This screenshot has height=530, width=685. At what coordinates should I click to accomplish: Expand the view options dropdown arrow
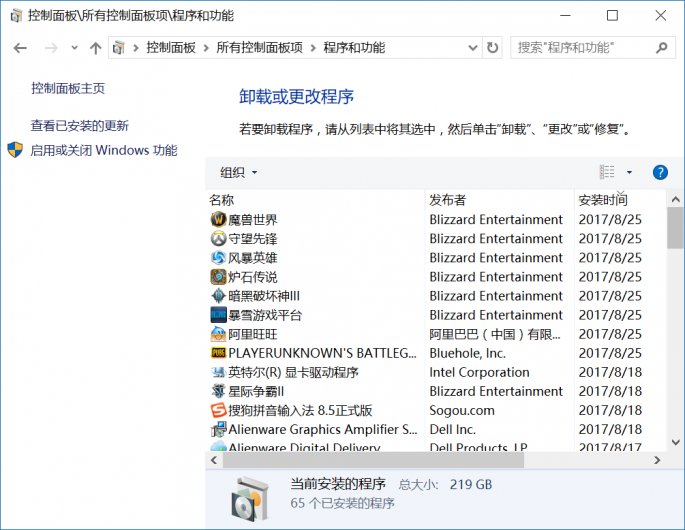pos(629,173)
